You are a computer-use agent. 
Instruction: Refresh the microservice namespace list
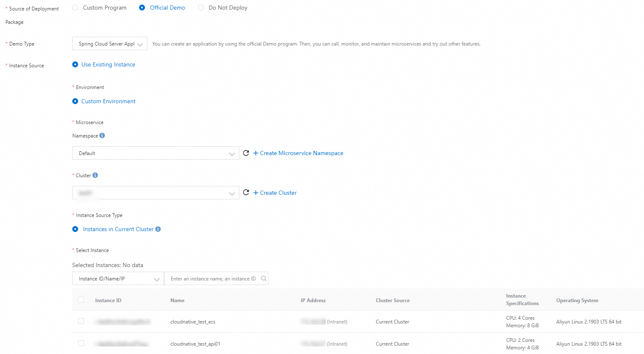tap(246, 153)
